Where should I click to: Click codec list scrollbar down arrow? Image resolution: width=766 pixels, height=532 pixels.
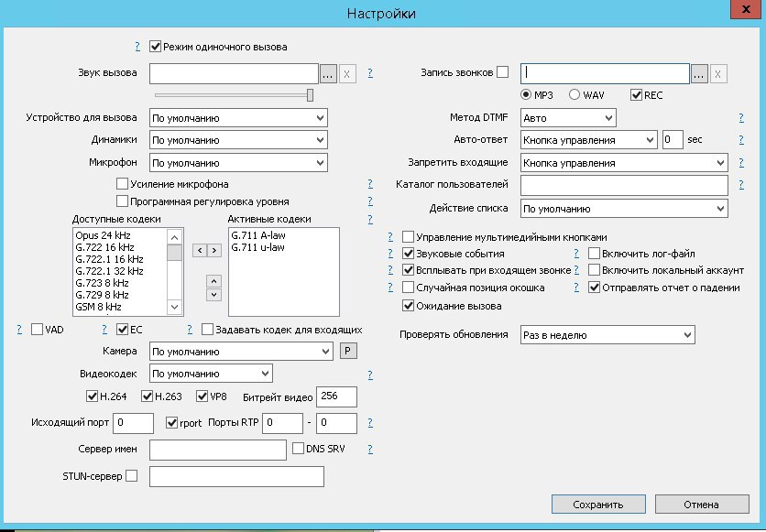coord(174,307)
